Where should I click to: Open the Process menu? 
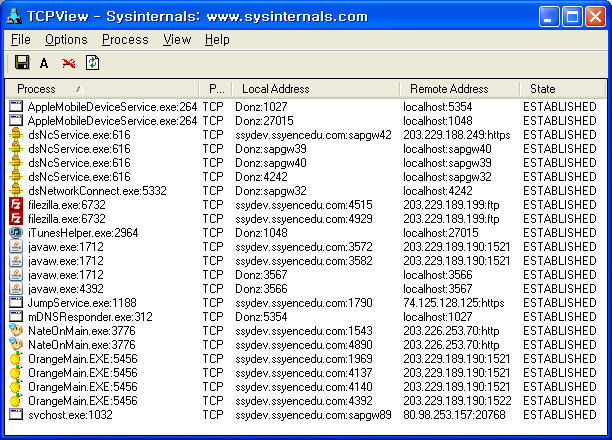(x=125, y=39)
